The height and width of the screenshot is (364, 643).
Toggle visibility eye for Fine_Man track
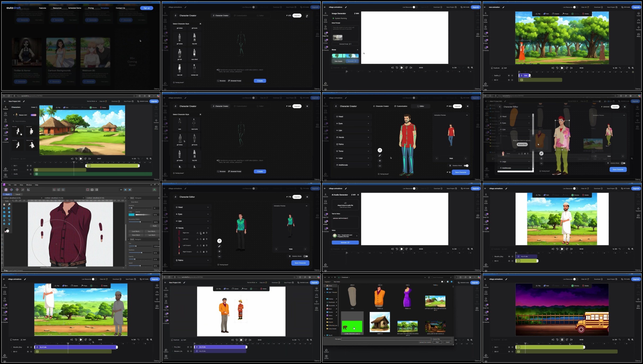(x=188, y=347)
